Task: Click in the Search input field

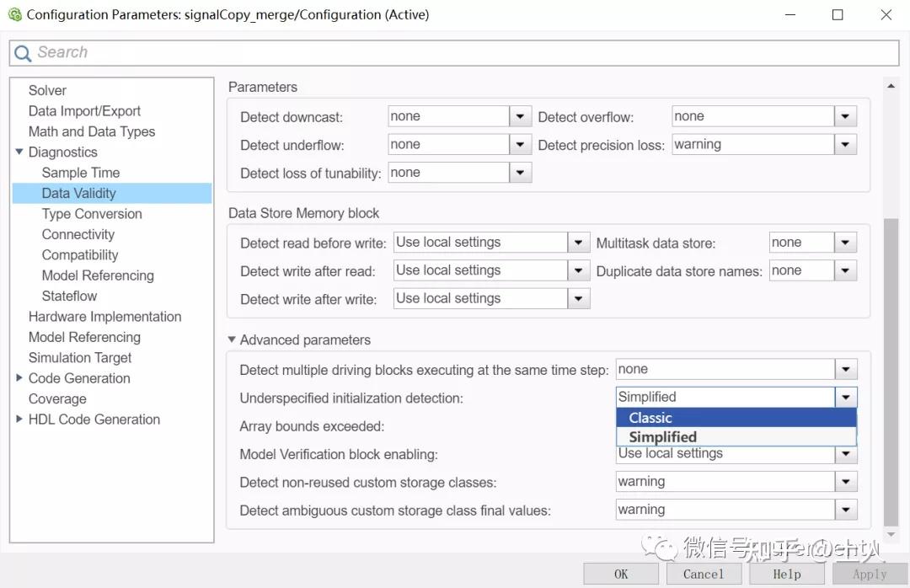Action: point(454,53)
